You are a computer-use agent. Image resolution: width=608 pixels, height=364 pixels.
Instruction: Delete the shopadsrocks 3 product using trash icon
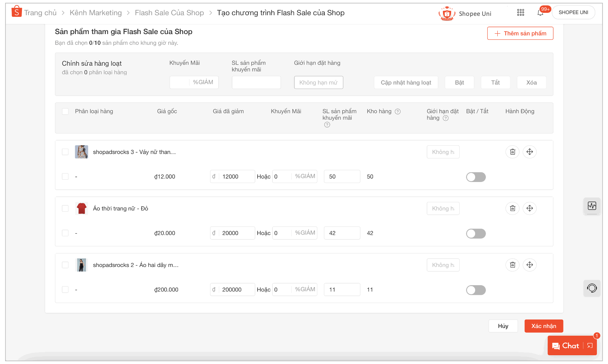(512, 152)
